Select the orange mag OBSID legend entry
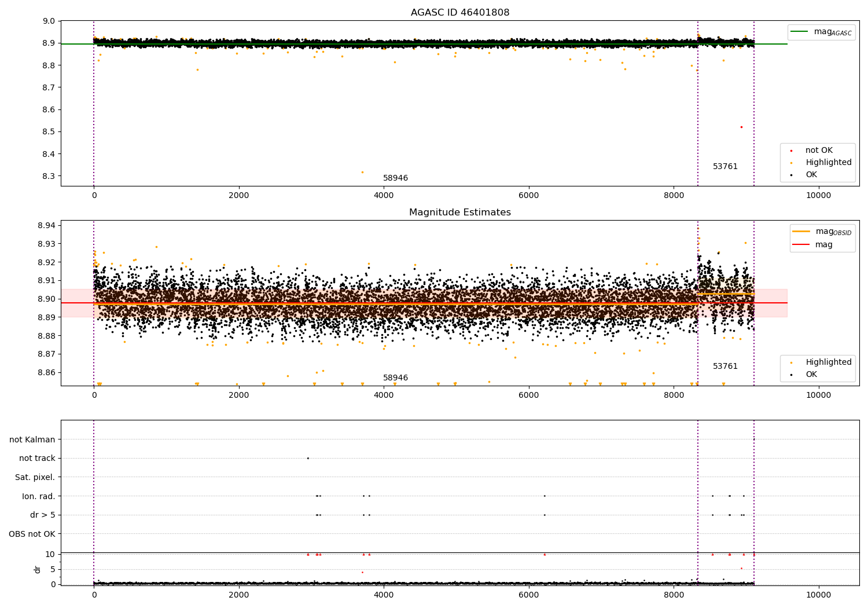868x608 pixels. 822,232
